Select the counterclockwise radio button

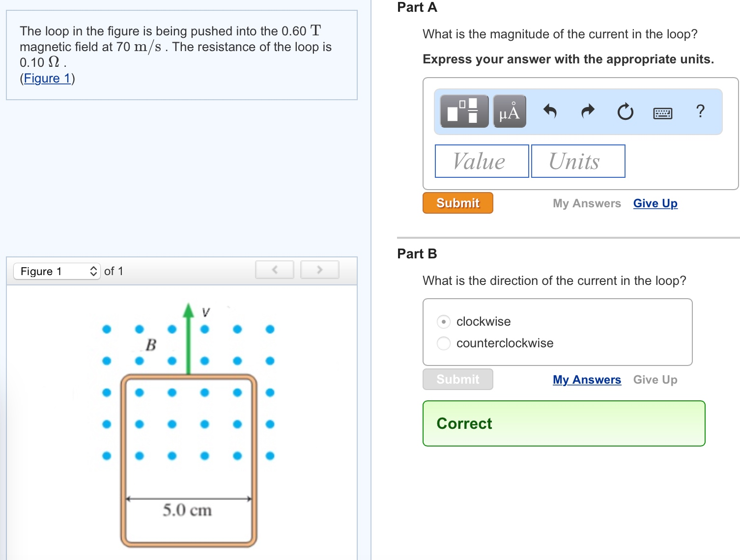[x=444, y=343]
